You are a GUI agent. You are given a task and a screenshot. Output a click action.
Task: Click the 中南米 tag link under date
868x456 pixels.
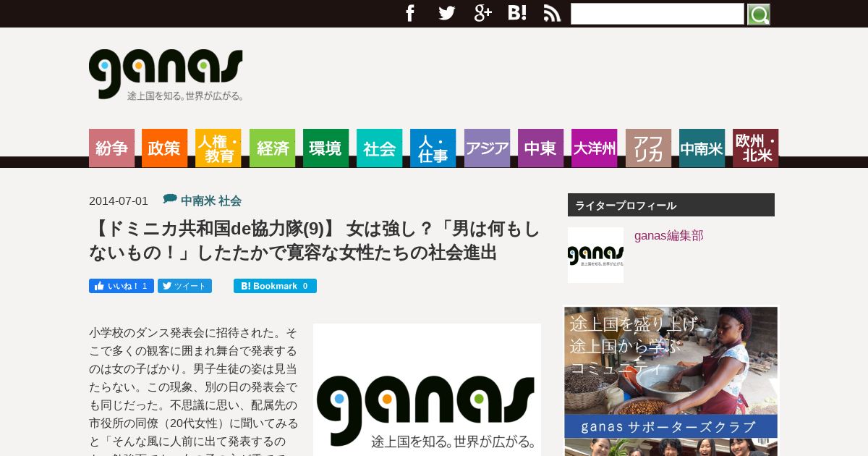coord(198,200)
